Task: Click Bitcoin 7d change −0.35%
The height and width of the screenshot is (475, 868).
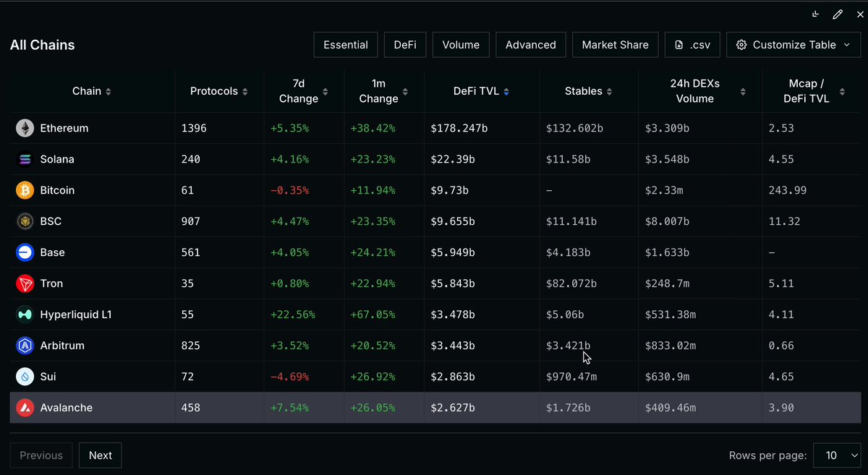Action: pos(290,190)
